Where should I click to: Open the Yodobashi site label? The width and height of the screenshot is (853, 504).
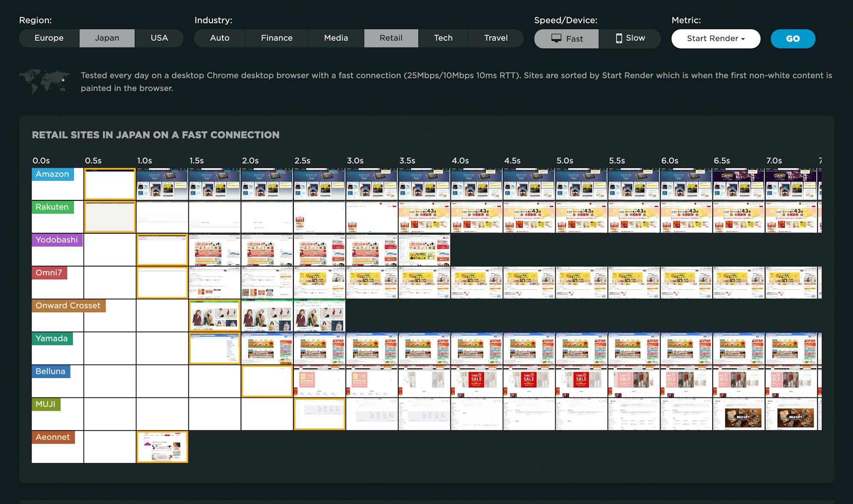[57, 240]
